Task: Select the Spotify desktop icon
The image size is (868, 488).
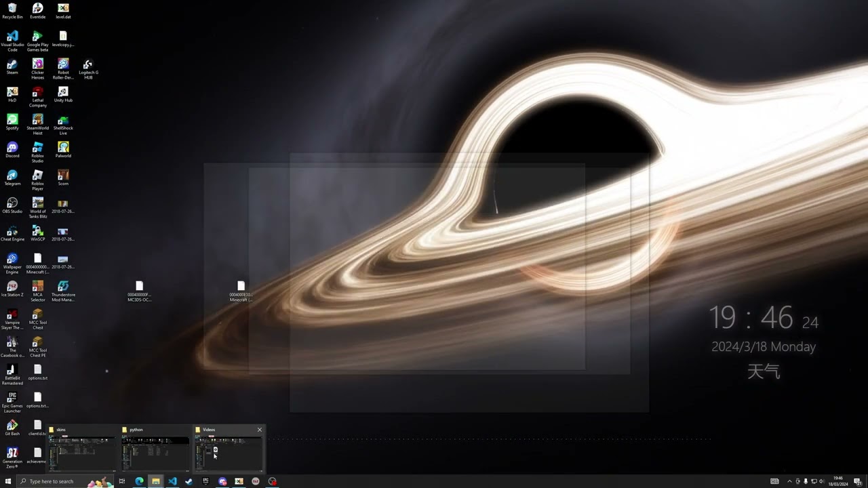Action: point(12,122)
